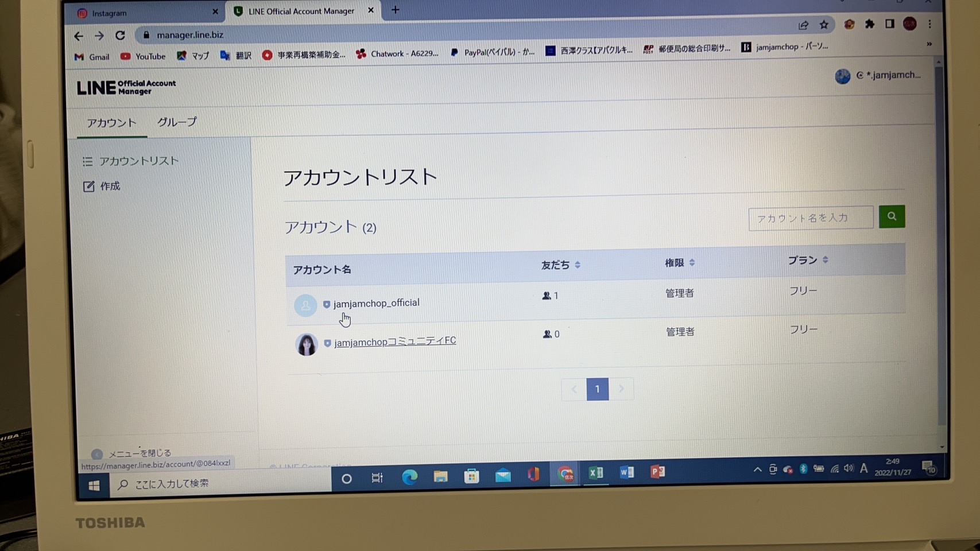
Task: Open Microsoft Edge from taskbar
Action: 409,477
